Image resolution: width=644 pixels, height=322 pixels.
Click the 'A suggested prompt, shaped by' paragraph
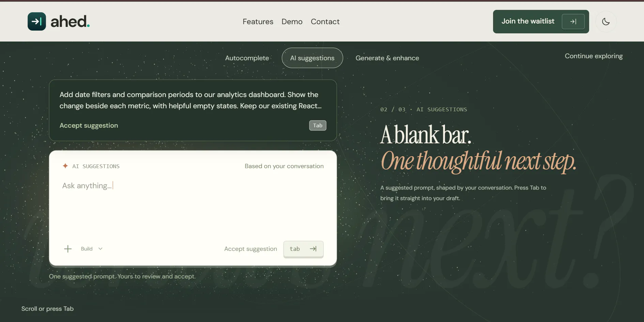click(463, 193)
